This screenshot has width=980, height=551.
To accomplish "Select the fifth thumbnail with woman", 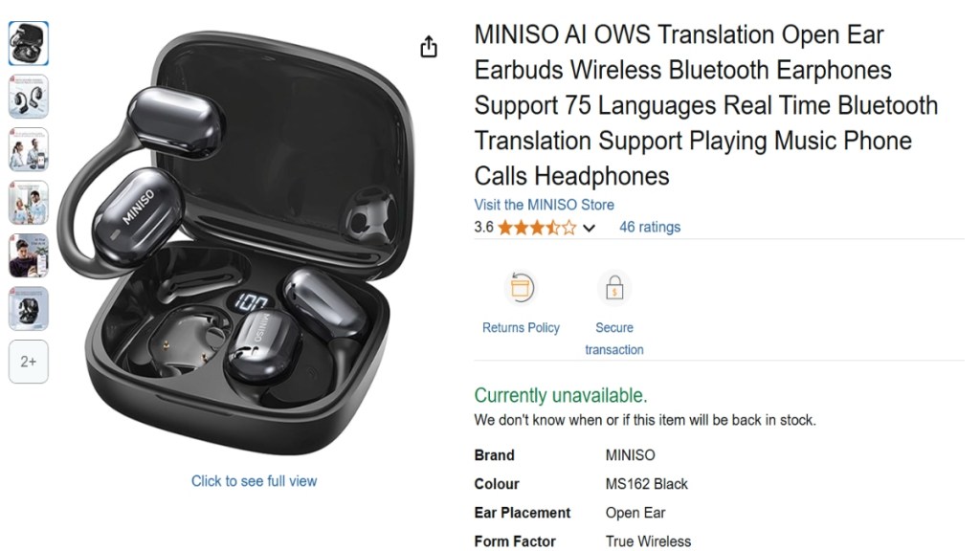I will click(28, 255).
